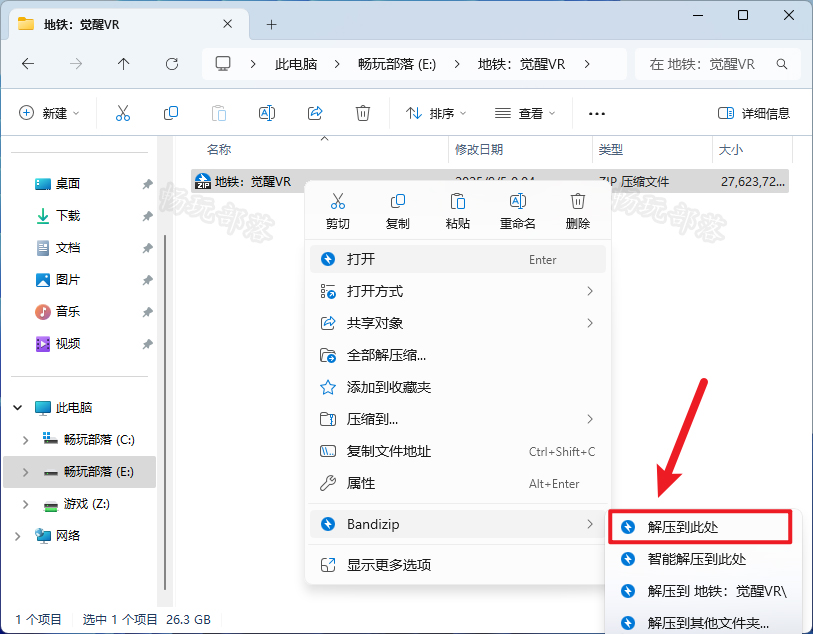
Task: Sort by the 类型 column header
Action: click(653, 150)
